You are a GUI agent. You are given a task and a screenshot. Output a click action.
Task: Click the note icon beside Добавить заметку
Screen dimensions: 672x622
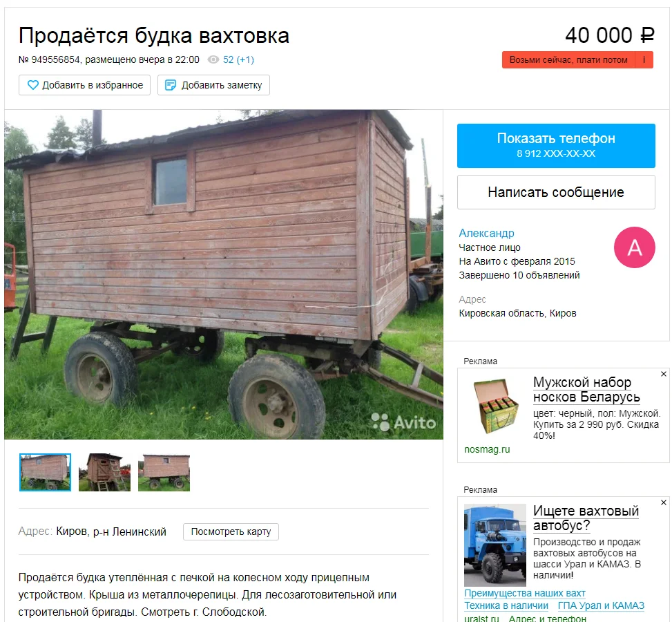171,85
